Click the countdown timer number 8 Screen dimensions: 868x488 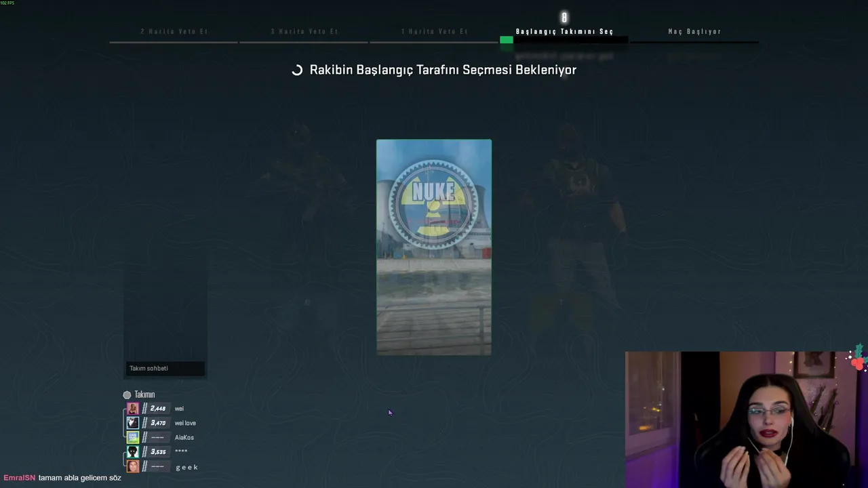point(564,18)
